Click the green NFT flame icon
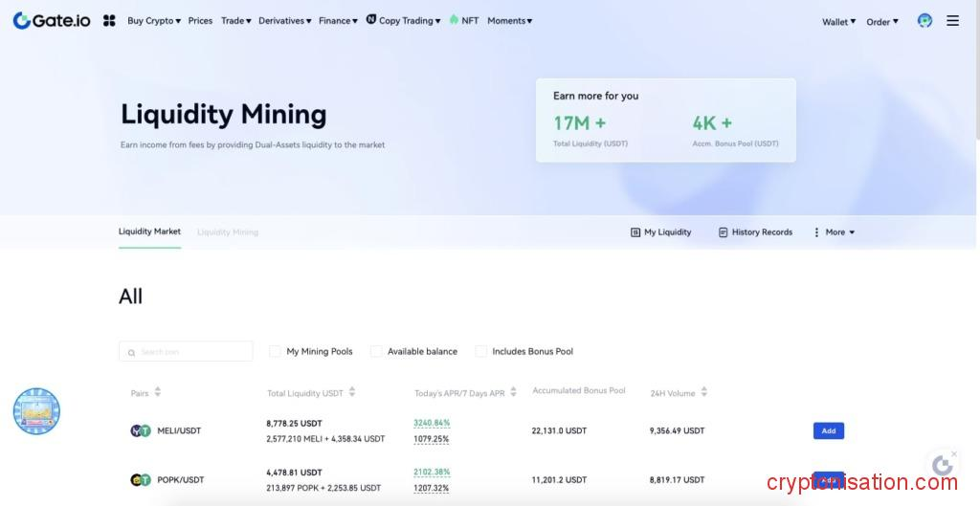This screenshot has width=980, height=506. (454, 19)
